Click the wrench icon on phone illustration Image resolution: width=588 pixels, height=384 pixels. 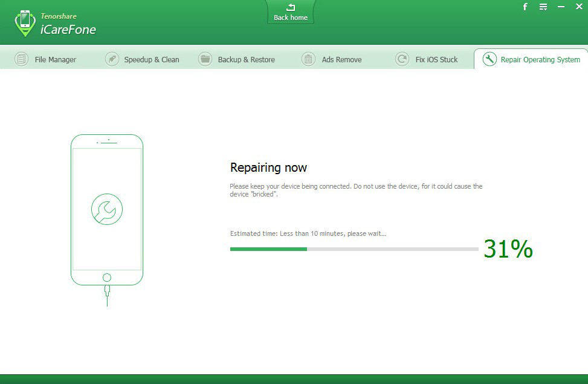click(107, 209)
